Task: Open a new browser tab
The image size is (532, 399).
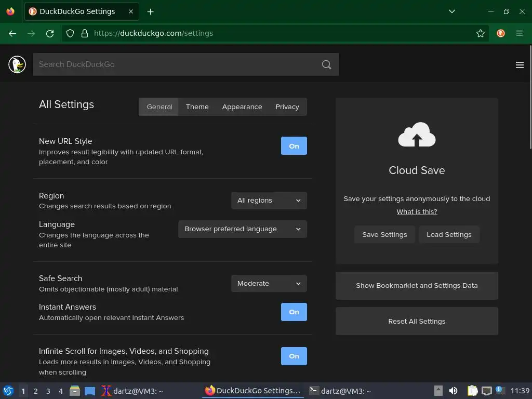Action: 150,12
